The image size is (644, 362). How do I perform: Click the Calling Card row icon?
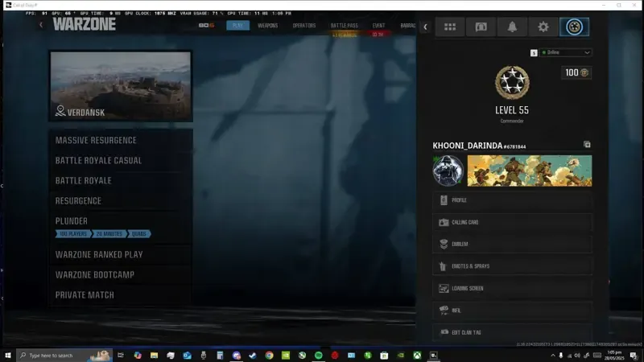click(x=444, y=223)
